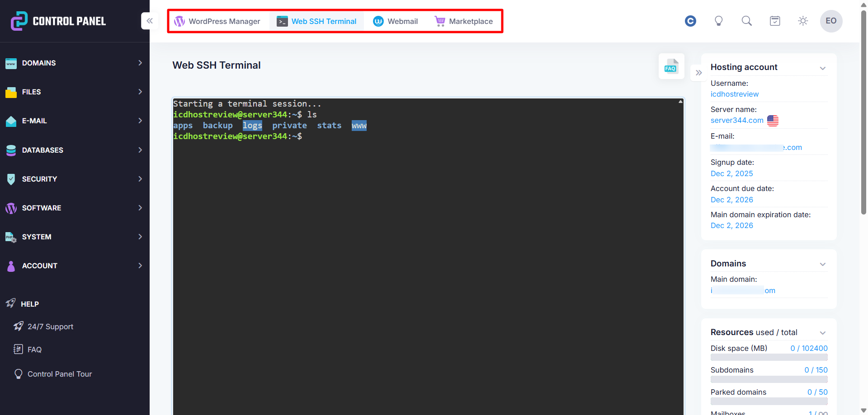
Task: Click the Parked domains usage bar
Action: click(769, 401)
